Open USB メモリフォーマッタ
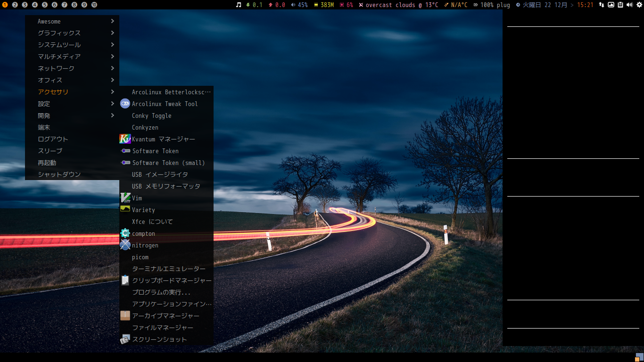The width and height of the screenshot is (644, 362). click(x=166, y=186)
